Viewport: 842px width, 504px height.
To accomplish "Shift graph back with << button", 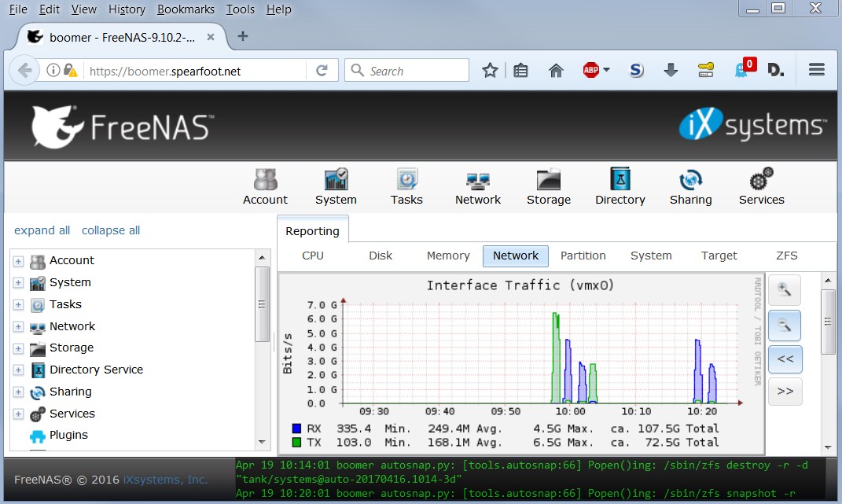I will click(785, 359).
